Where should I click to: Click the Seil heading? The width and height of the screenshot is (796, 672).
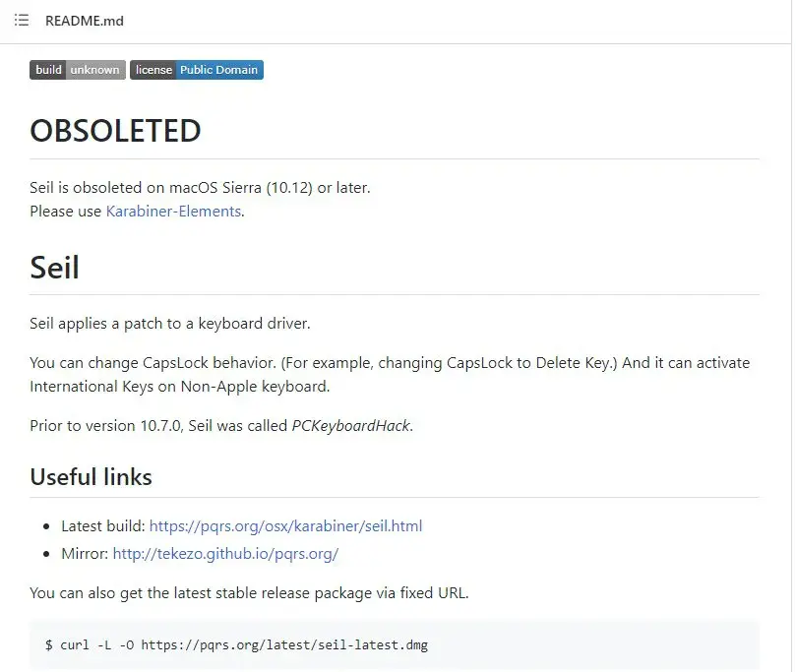pos(55,268)
